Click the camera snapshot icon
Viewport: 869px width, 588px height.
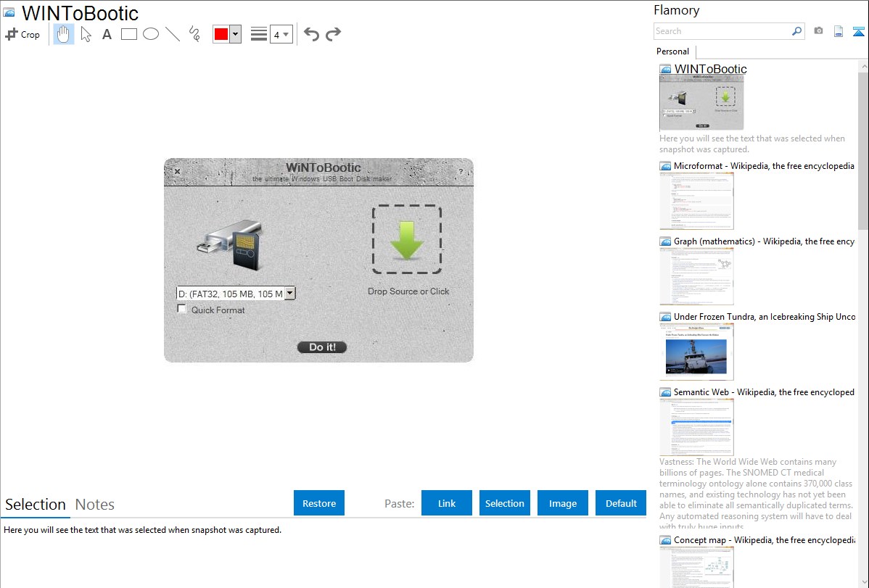tap(818, 31)
